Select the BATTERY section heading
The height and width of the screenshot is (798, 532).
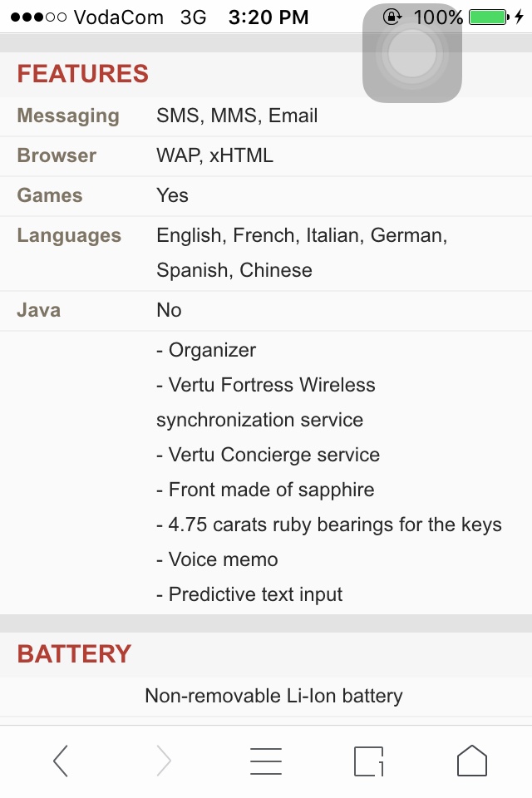click(75, 653)
